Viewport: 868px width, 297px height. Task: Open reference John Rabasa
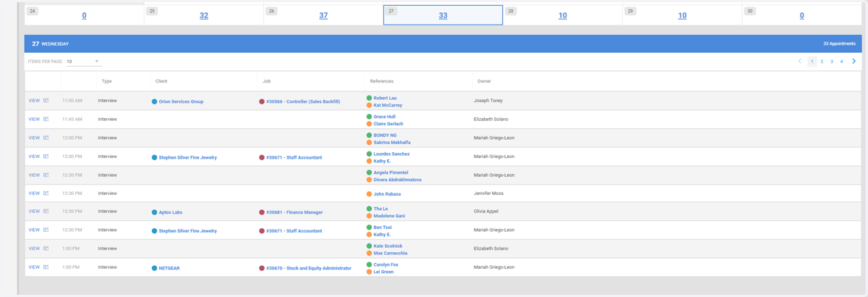[x=387, y=194]
